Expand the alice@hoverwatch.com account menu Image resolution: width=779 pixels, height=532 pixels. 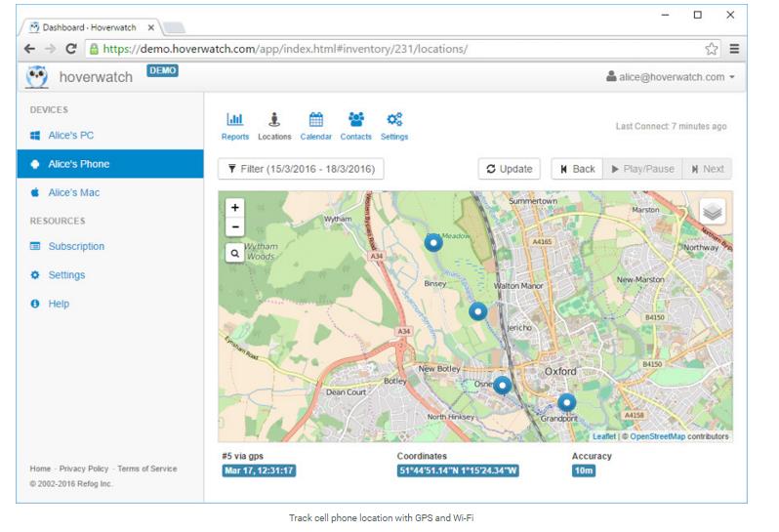[x=671, y=77]
